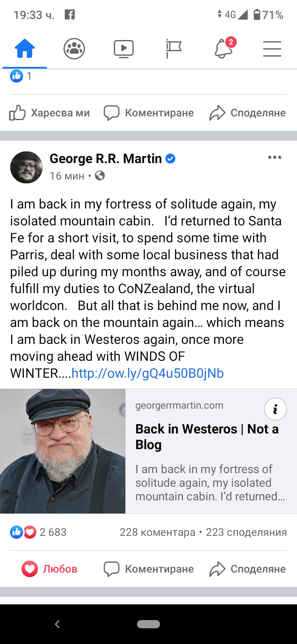This screenshot has width=297, height=644.
Task: Open the Back in Westeros article title
Action: coord(207,437)
